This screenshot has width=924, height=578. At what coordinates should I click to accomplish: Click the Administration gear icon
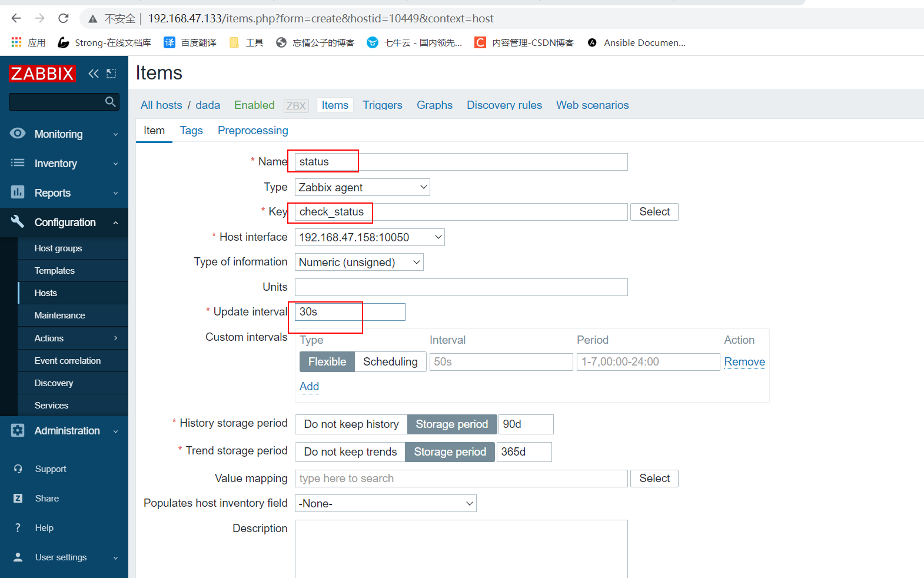[x=18, y=430]
